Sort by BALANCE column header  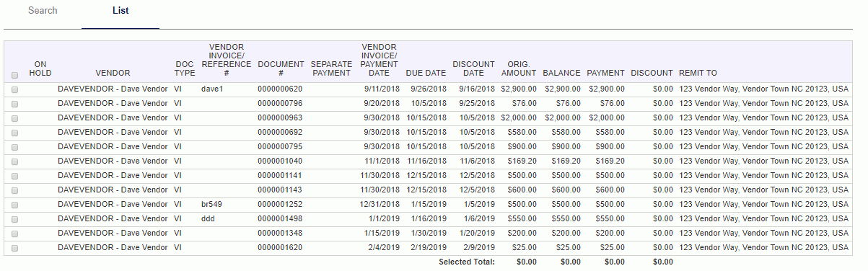pos(561,74)
